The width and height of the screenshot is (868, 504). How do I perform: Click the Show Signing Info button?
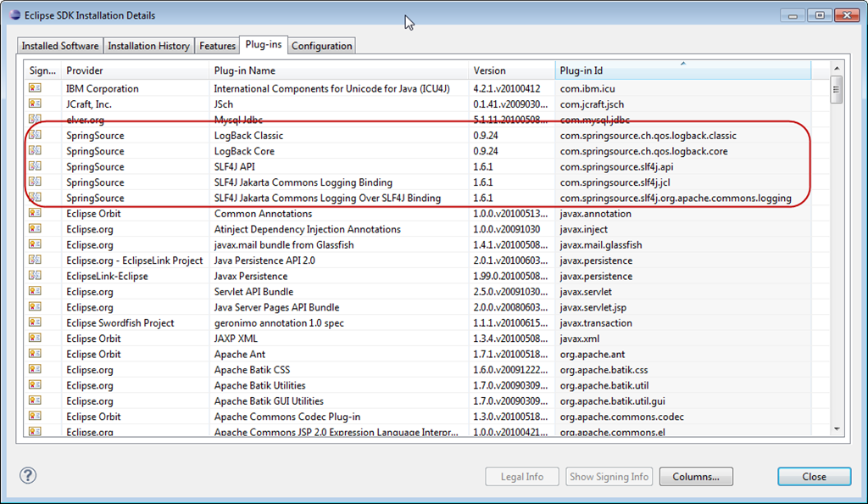tap(609, 476)
